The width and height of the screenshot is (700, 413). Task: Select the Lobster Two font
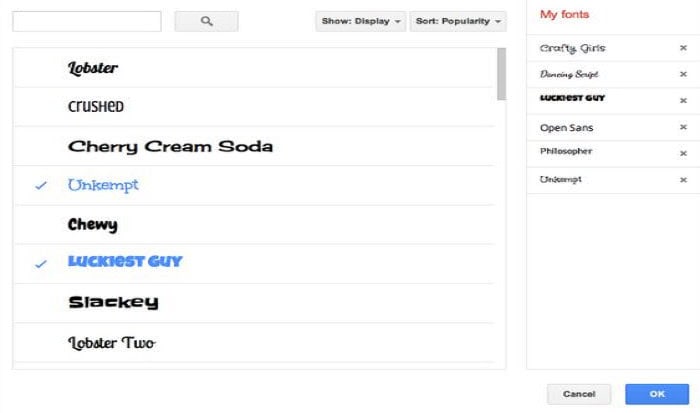coord(254,342)
